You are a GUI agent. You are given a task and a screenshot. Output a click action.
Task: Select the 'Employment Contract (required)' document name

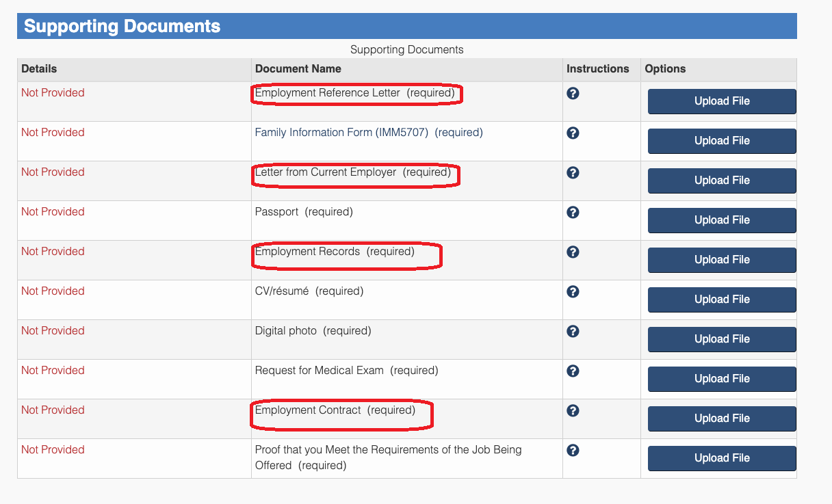point(335,410)
